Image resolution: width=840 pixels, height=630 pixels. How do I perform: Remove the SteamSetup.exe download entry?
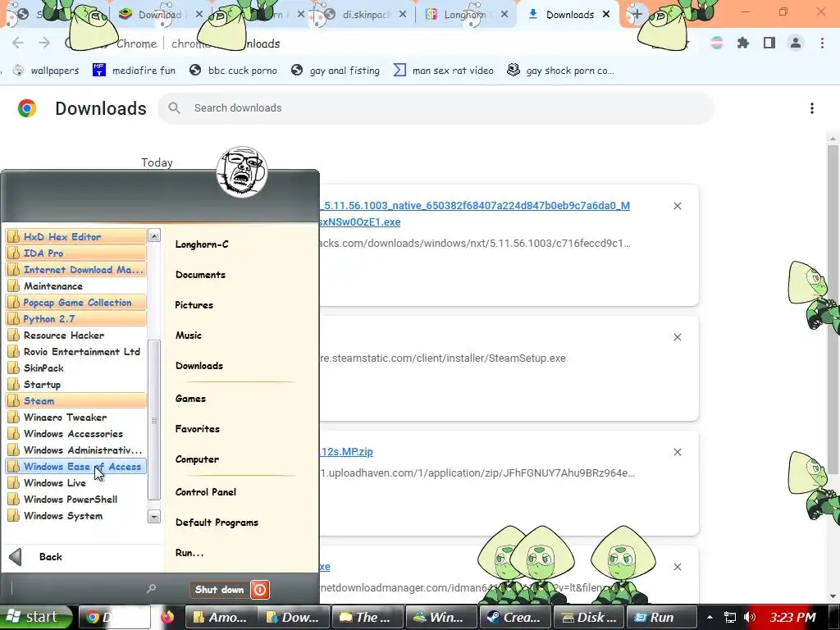pos(678,337)
